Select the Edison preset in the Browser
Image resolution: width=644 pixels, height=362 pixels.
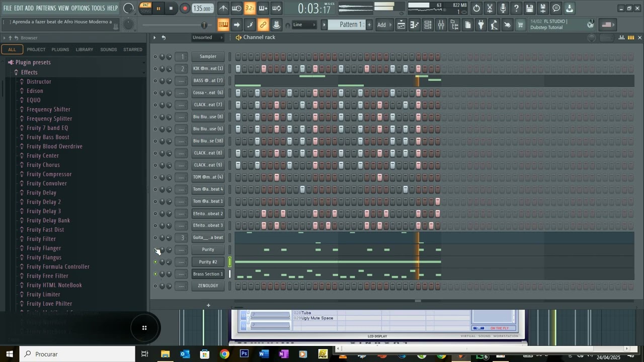35,91
